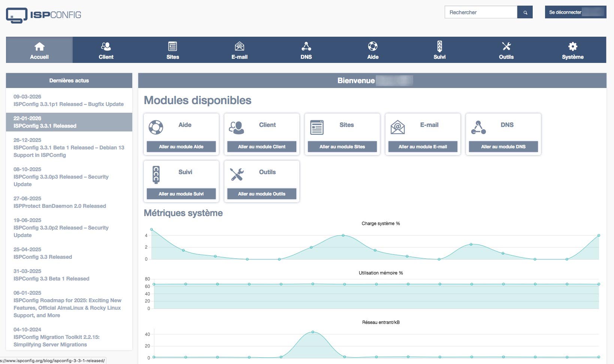Viewport: 614px width, 364px height.
Task: Click the Suivi module card traffic-light icon
Action: 156,175
